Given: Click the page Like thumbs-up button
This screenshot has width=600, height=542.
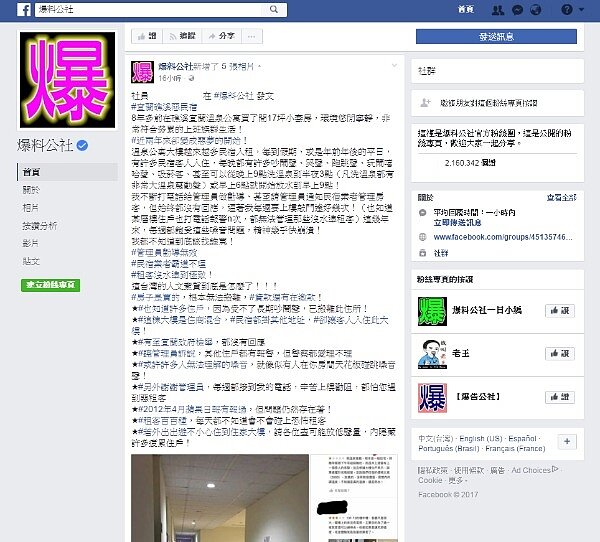Looking at the screenshot, I should coord(147,36).
